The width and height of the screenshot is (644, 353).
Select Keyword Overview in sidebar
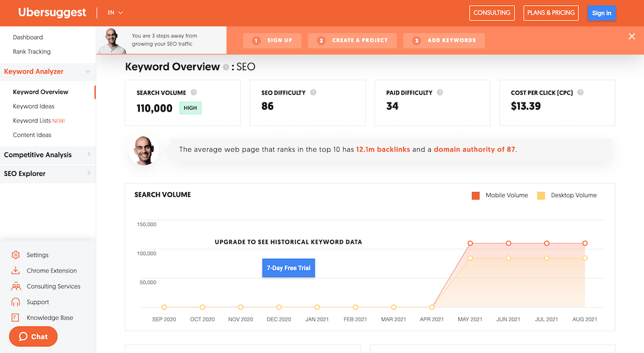point(41,91)
